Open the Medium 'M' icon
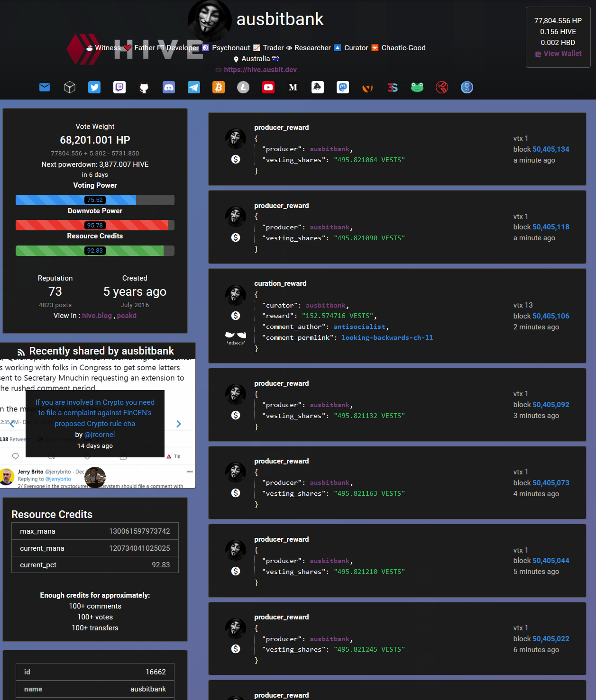Viewport: 596px width, 700px height. pyautogui.click(x=293, y=87)
